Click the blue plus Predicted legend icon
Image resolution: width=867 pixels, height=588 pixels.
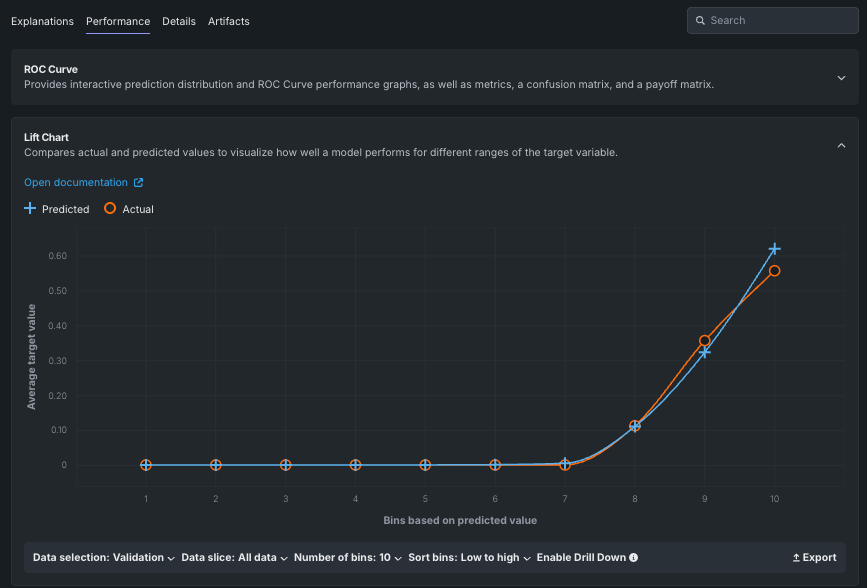[x=30, y=209]
